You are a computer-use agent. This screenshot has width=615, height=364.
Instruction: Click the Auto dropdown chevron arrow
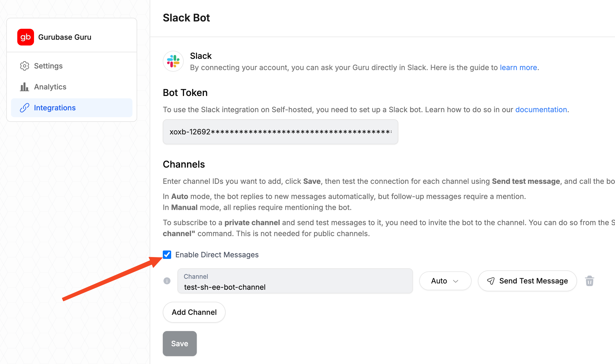point(456,281)
